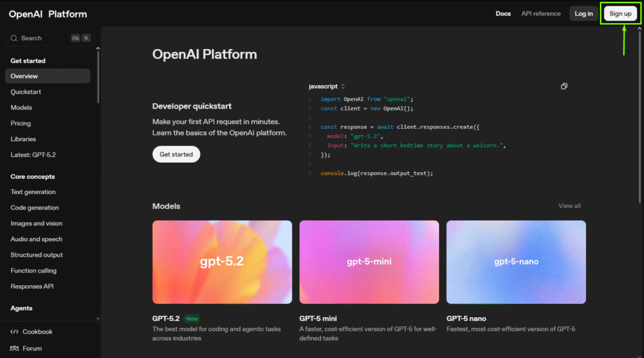Open Text generation in sidebar
The height and width of the screenshot is (358, 644).
pyautogui.click(x=33, y=192)
